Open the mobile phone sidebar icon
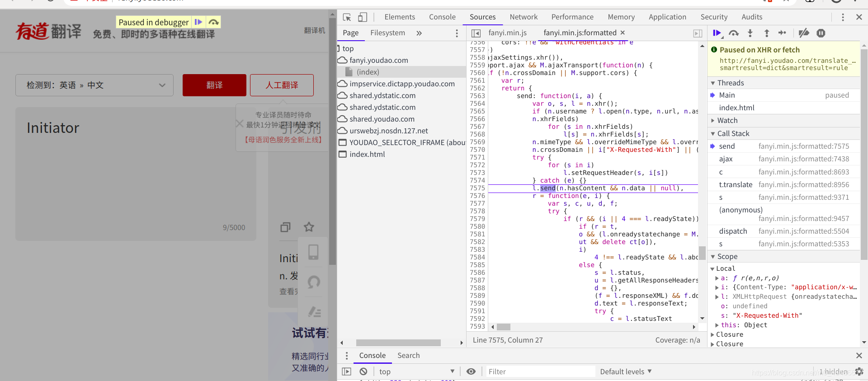This screenshot has height=381, width=868. (313, 252)
